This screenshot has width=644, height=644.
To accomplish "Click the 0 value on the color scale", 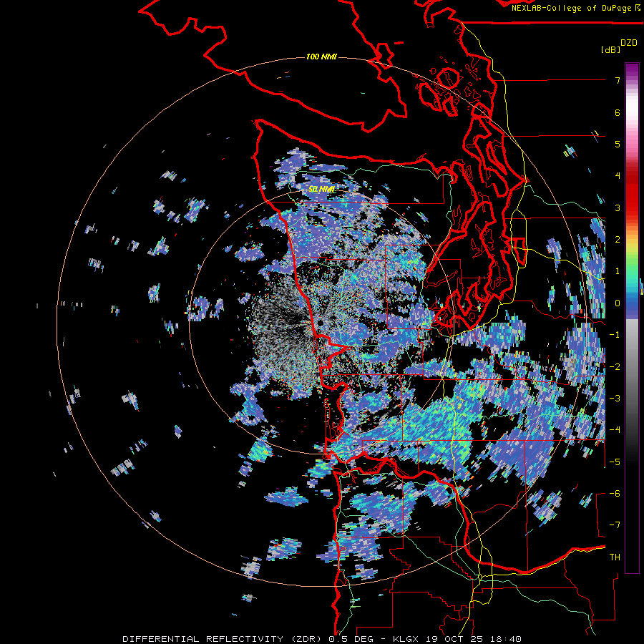I will [618, 303].
